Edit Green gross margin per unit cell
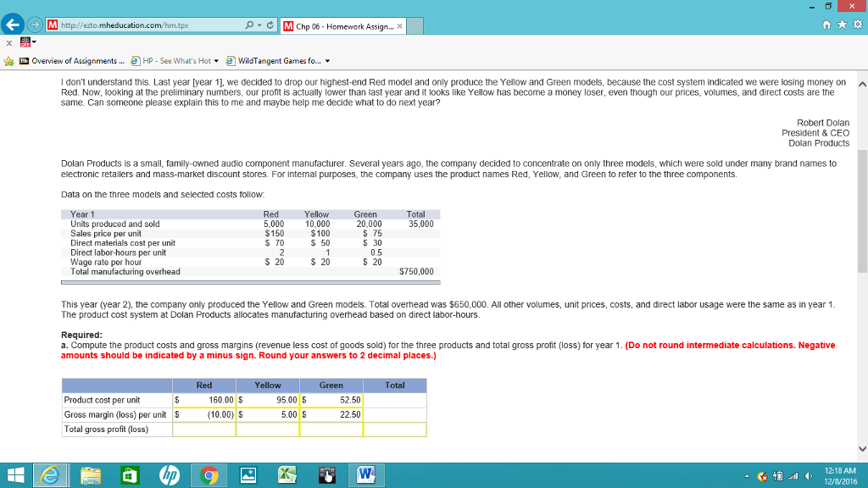Screen dimensions: 868x488 coord(331,414)
